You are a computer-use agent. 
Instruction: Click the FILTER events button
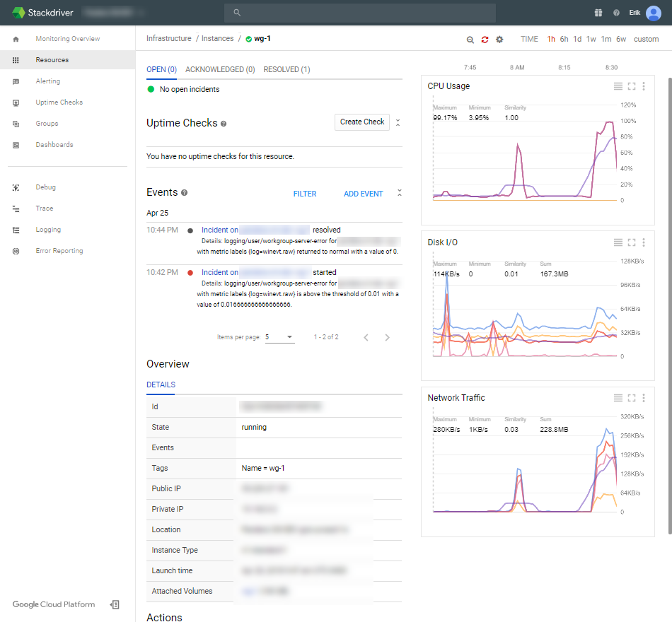[x=305, y=194]
